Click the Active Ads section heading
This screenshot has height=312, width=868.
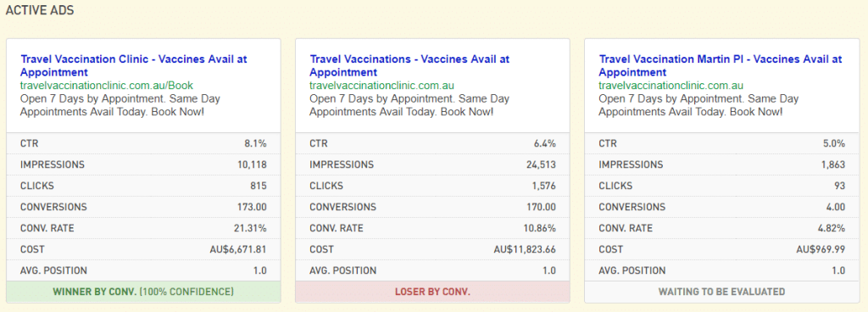point(40,10)
